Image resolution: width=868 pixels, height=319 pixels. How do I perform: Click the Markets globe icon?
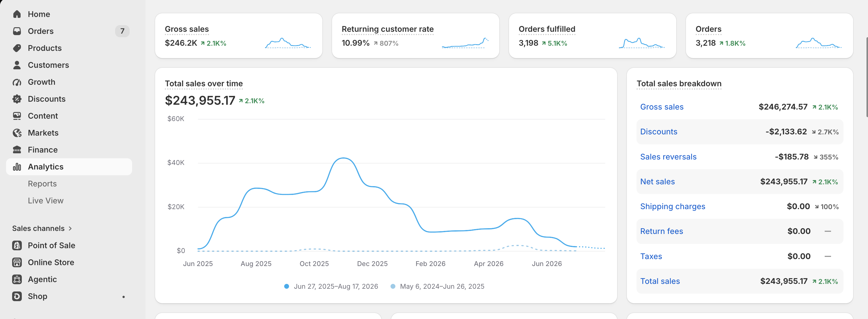[x=17, y=133]
